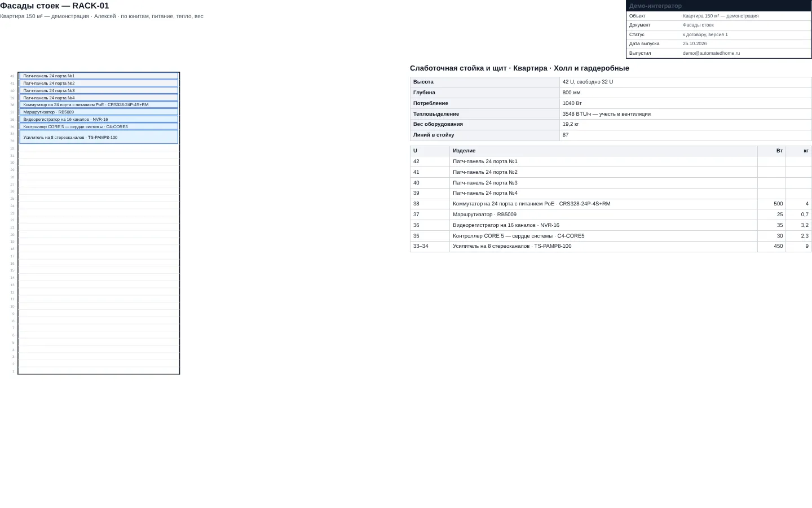Click the heading Слаботочная стойка и щит
Viewport: 812px width, 508px height.
click(x=519, y=68)
